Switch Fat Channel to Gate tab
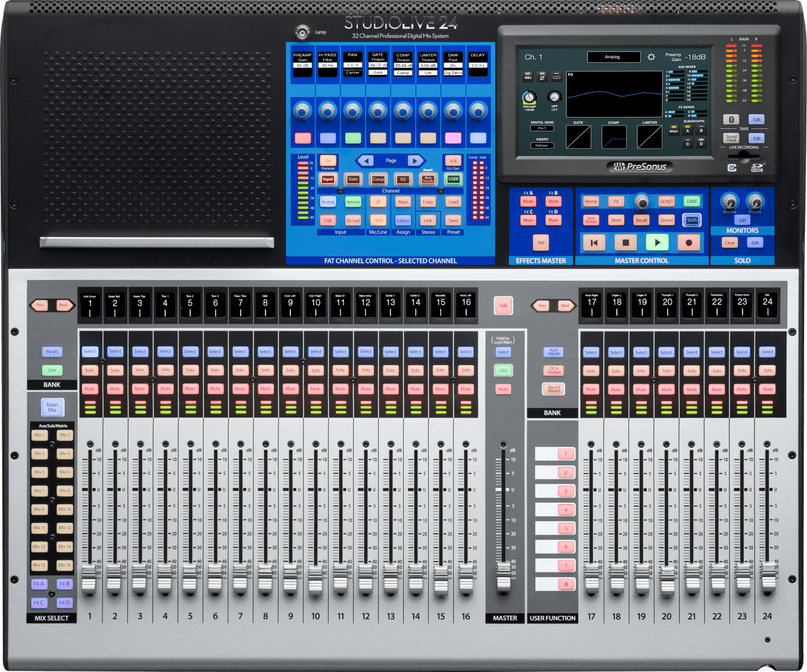The height and width of the screenshot is (672, 807). [x=354, y=179]
